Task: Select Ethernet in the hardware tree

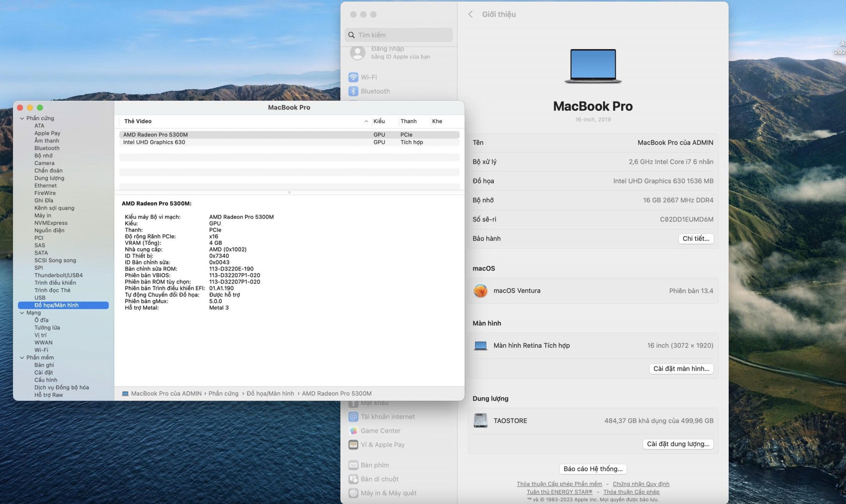Action: (x=45, y=186)
